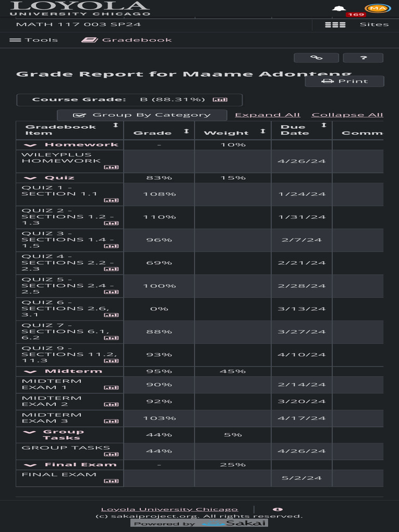This screenshot has height=532, width=399.
Task: Click the direct link chain icon
Action: pyautogui.click(x=316, y=58)
